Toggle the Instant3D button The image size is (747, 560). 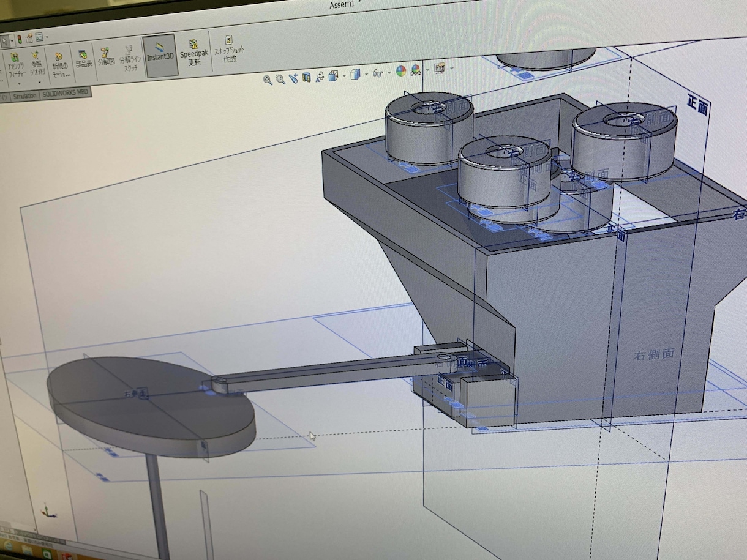pos(162,55)
